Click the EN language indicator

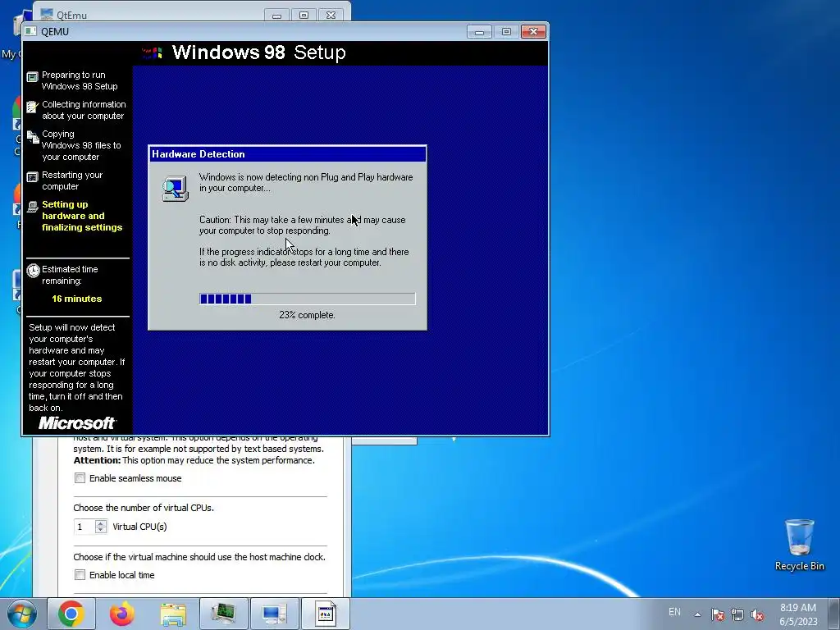click(x=674, y=612)
